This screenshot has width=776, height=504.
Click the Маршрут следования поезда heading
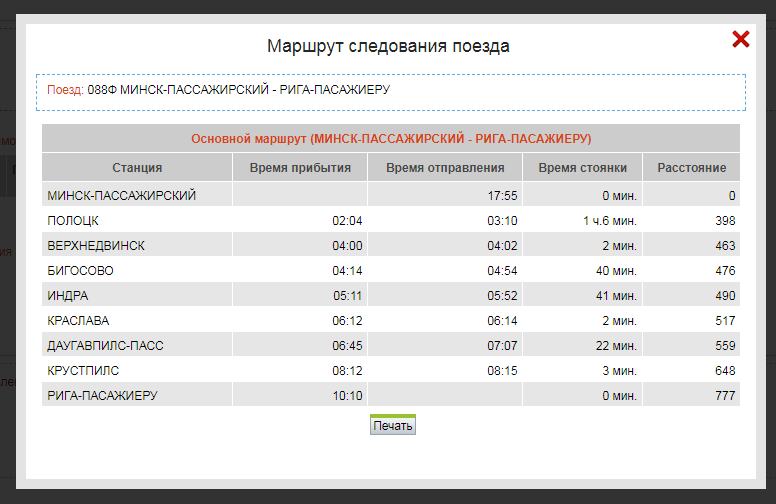[388, 46]
